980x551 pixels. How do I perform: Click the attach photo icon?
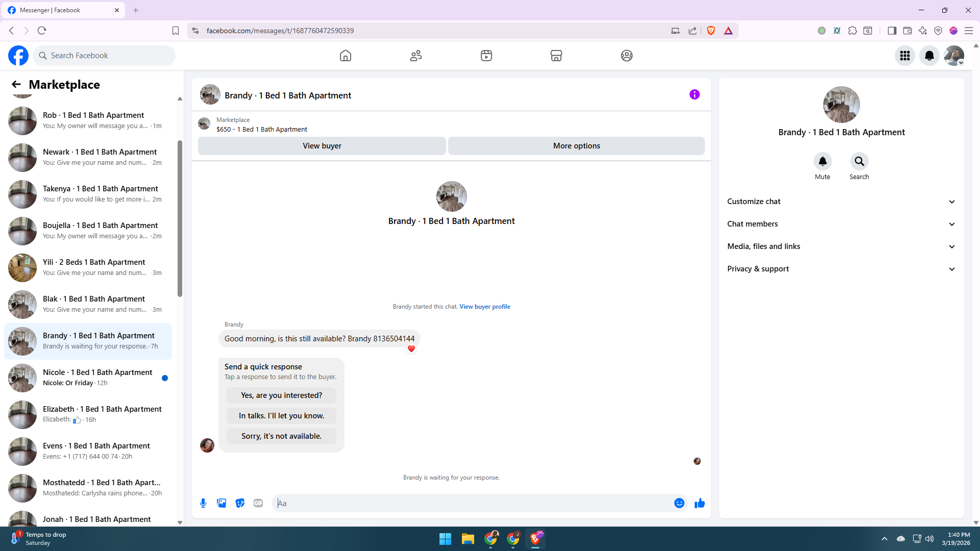point(222,503)
